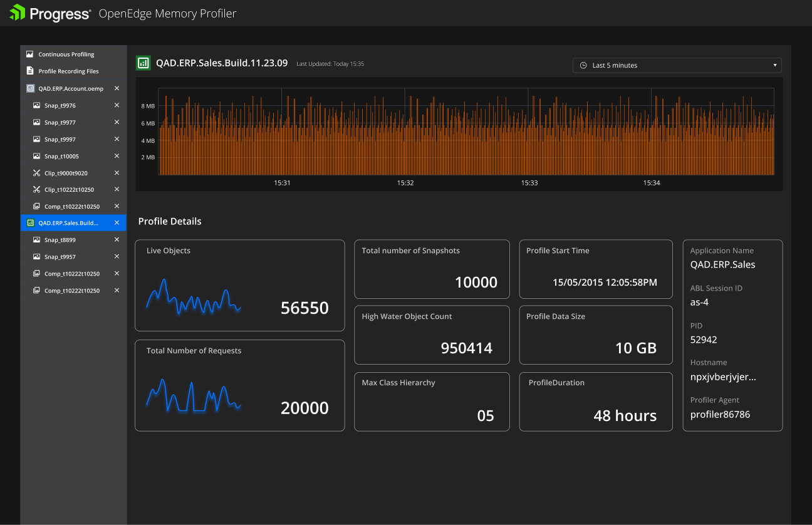The width and height of the screenshot is (812, 525).
Task: Click the 15:34 marker on chart timeline
Action: (652, 183)
